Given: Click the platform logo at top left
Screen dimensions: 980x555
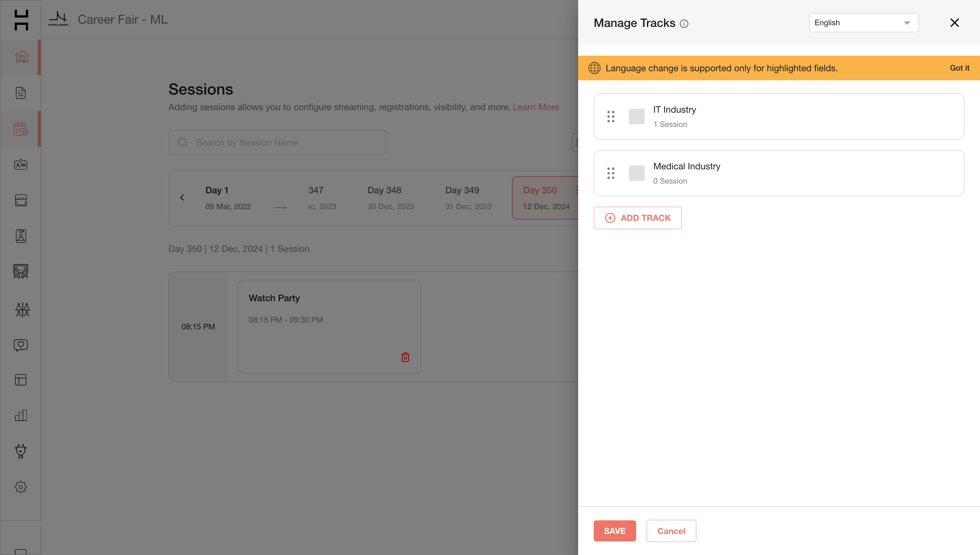Looking at the screenshot, I should point(21,20).
